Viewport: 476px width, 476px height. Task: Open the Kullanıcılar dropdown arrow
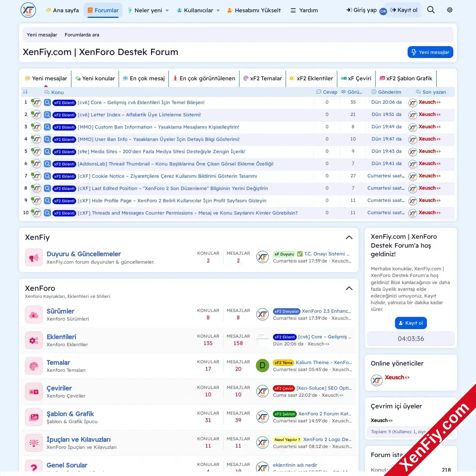point(218,10)
